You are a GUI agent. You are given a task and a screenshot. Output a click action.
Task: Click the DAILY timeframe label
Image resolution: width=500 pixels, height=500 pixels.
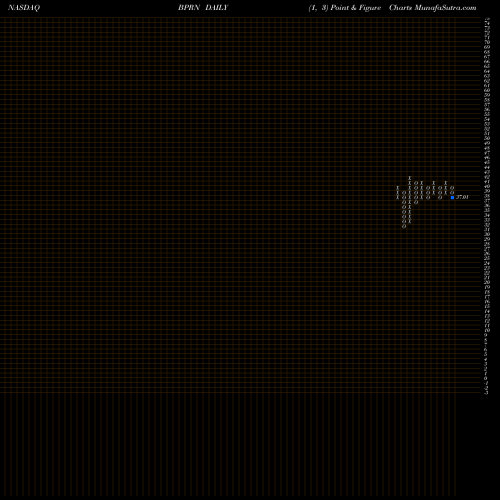(x=217, y=8)
